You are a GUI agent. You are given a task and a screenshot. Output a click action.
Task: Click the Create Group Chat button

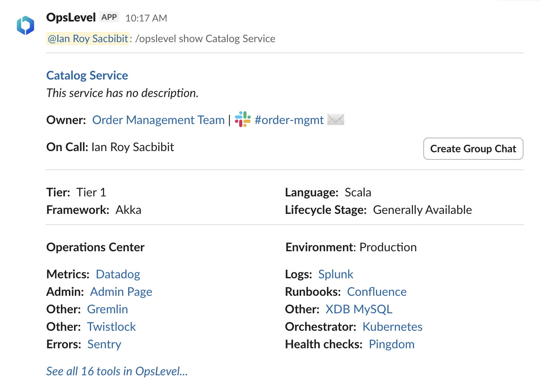point(473,149)
